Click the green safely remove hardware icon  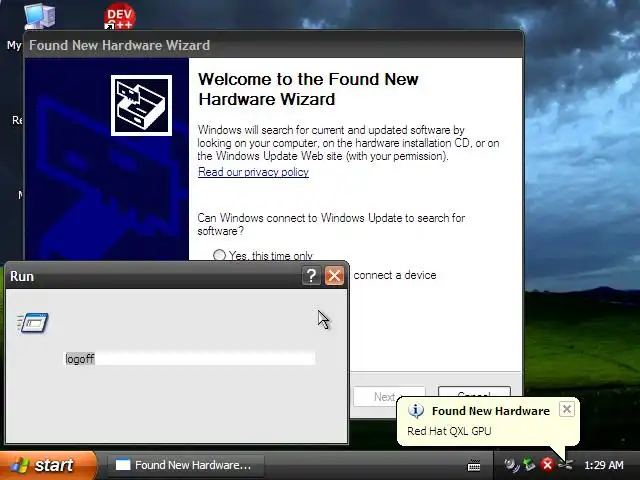click(x=529, y=464)
